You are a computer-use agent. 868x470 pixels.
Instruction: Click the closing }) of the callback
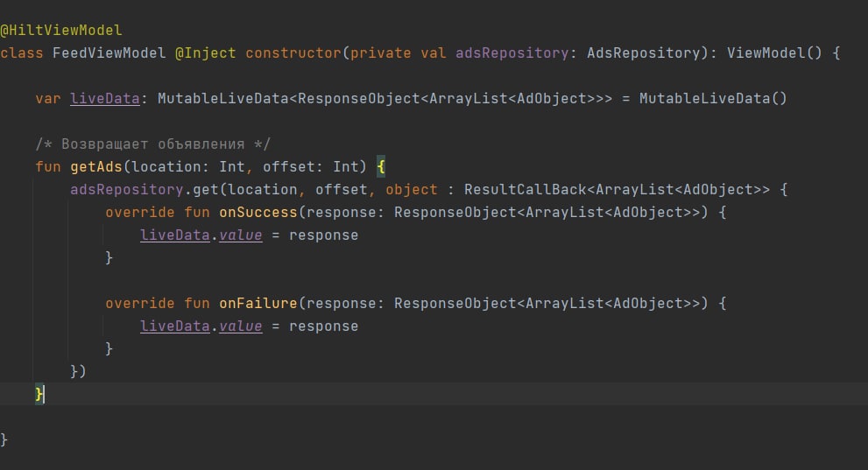coord(78,371)
